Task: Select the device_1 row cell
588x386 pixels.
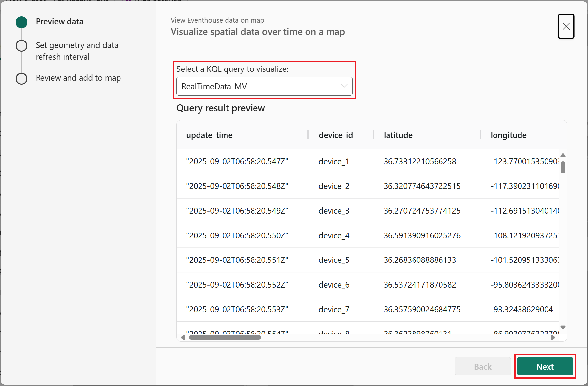Action: pyautogui.click(x=334, y=161)
